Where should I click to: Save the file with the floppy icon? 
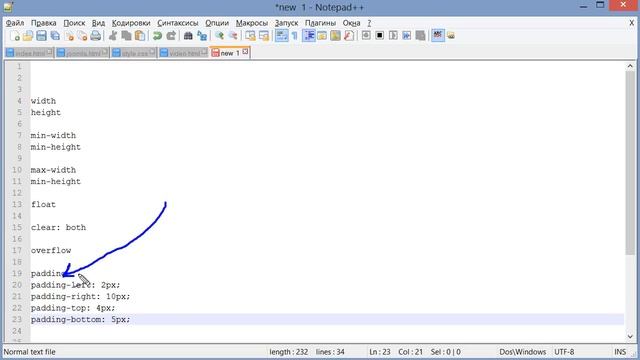pos(41,36)
